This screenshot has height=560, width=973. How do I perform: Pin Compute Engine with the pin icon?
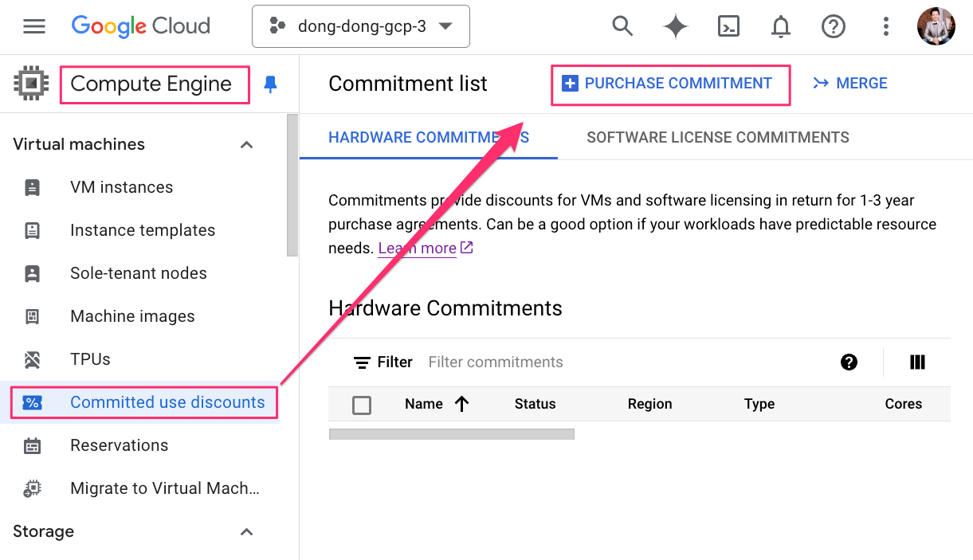271,83
